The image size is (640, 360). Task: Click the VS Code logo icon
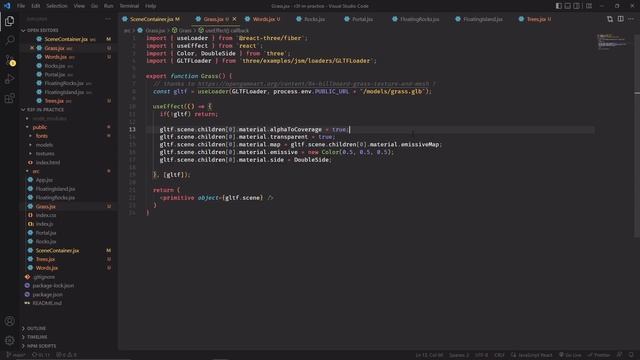[x=7, y=6]
